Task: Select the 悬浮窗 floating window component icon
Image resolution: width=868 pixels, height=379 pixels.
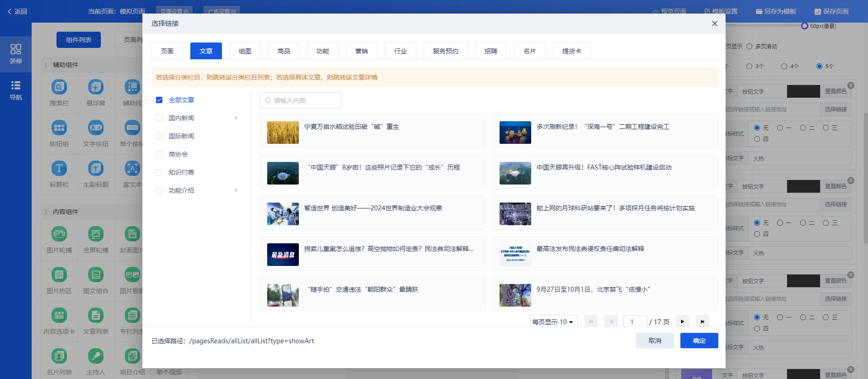Action: 95,87
